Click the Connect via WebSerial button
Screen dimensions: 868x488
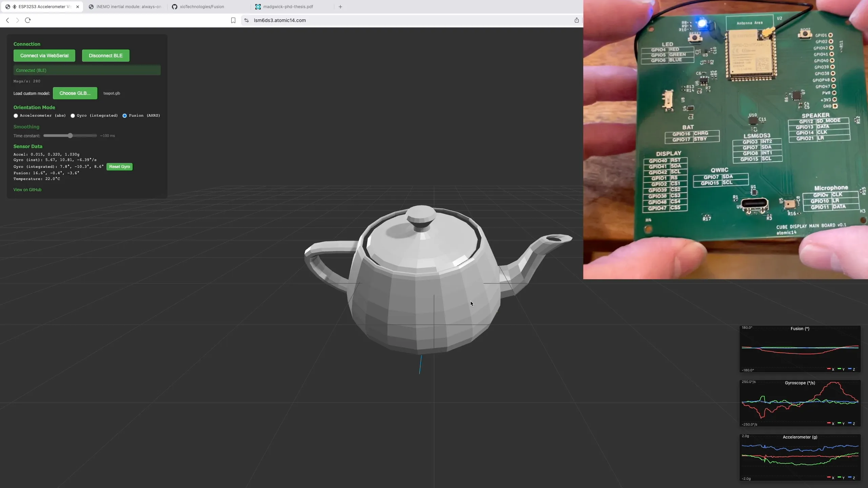(44, 55)
